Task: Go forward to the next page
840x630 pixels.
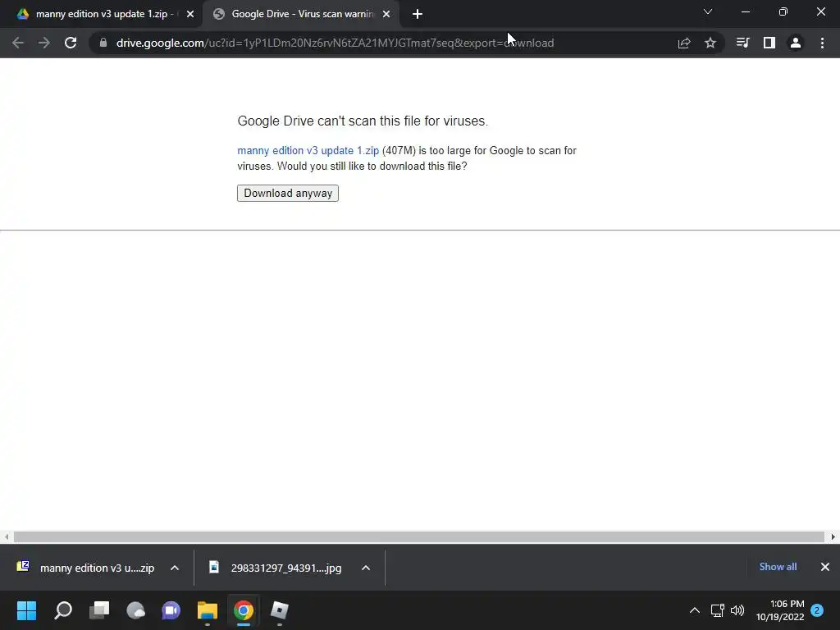Action: [x=44, y=43]
